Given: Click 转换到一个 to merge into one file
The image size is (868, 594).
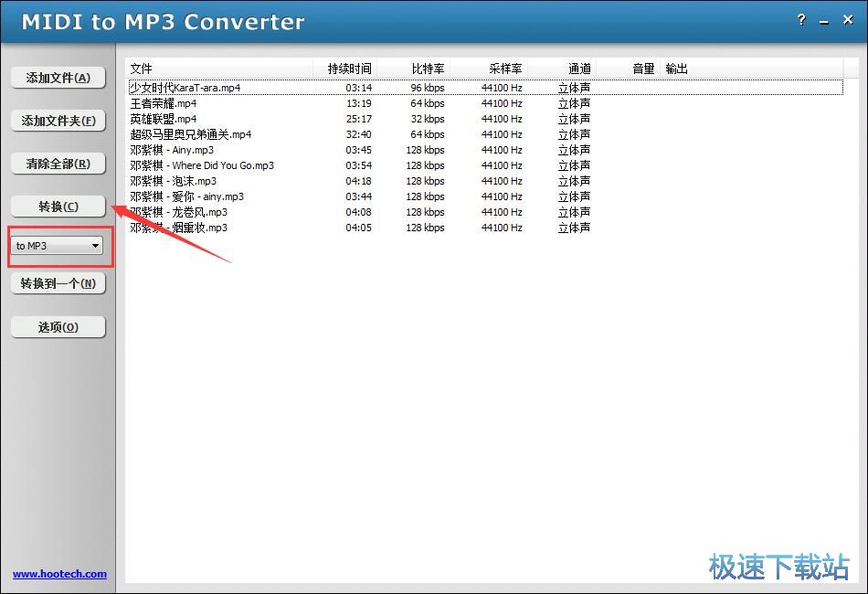Looking at the screenshot, I should click(x=58, y=283).
